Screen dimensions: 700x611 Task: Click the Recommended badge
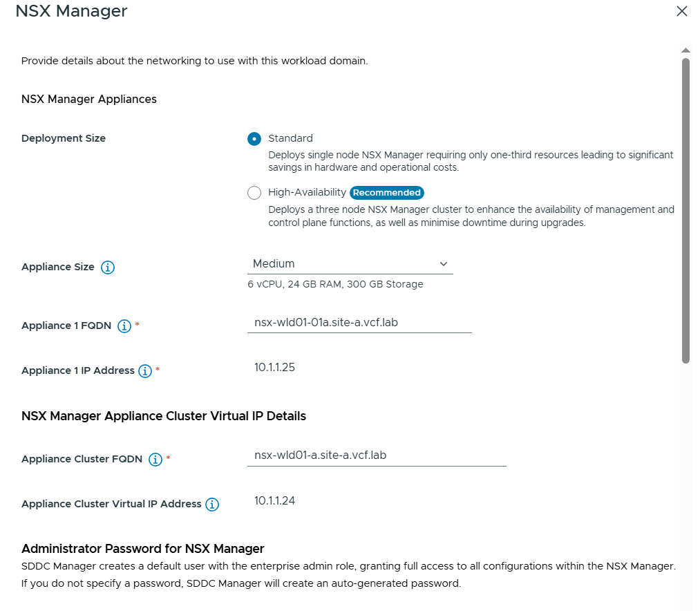tap(386, 193)
